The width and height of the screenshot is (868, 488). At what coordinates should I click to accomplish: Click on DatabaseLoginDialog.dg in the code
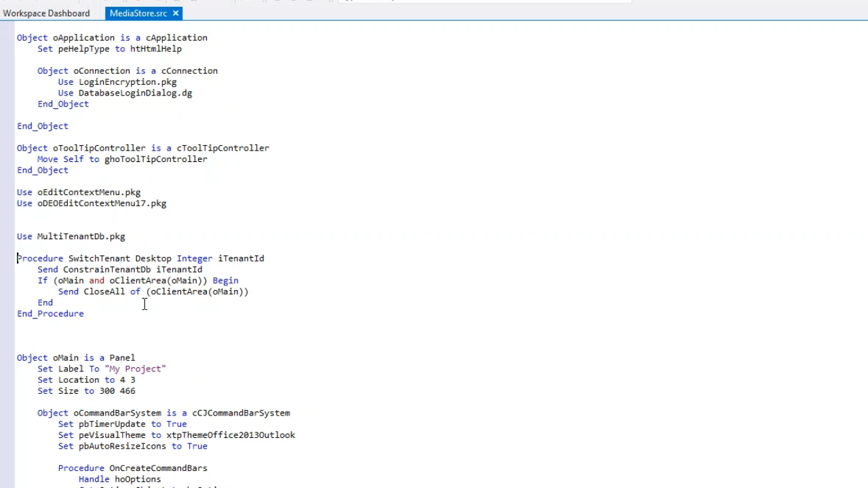pyautogui.click(x=135, y=93)
